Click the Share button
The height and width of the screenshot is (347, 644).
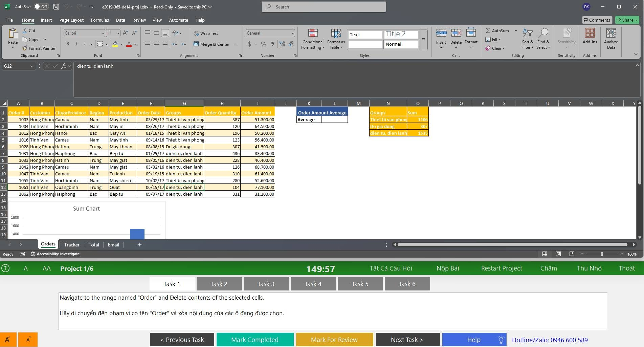pos(627,20)
